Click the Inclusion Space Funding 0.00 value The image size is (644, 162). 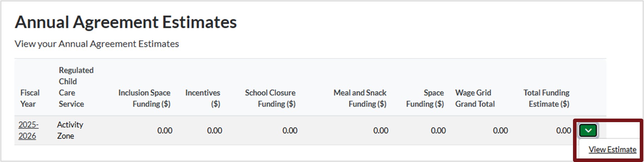(x=165, y=131)
